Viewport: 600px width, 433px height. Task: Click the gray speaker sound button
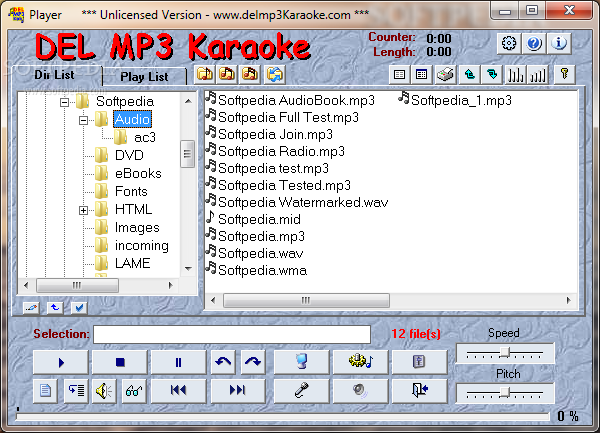[360, 391]
